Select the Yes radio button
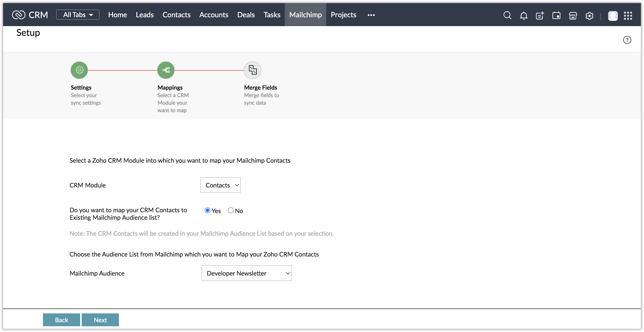The width and height of the screenshot is (644, 332). coord(207,210)
